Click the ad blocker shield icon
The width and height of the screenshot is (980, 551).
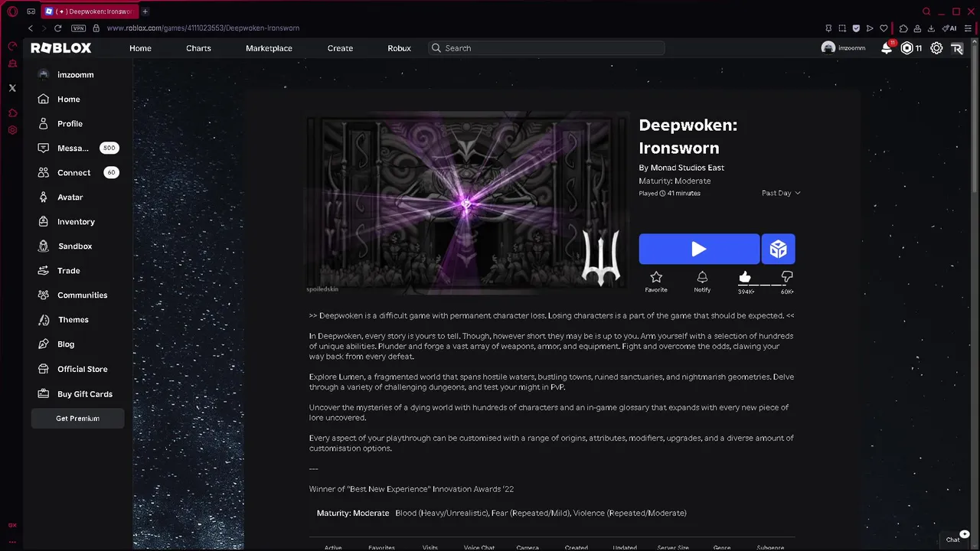[x=855, y=28]
